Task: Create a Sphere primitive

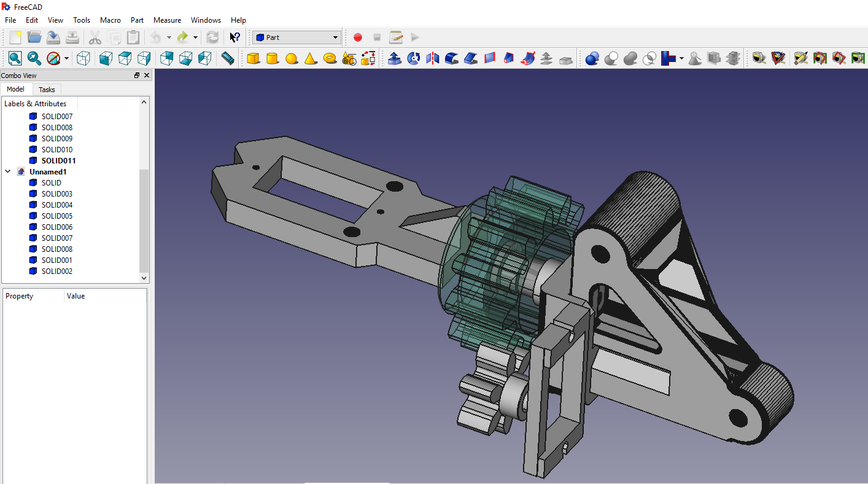Action: 292,58
